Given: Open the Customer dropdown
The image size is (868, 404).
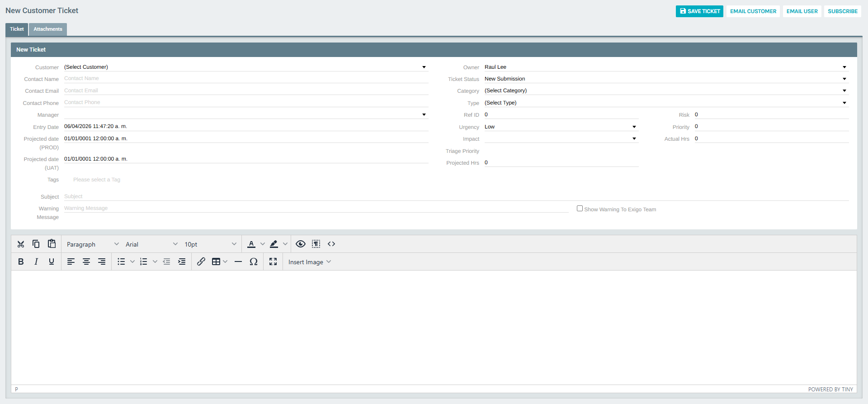Looking at the screenshot, I should 245,67.
